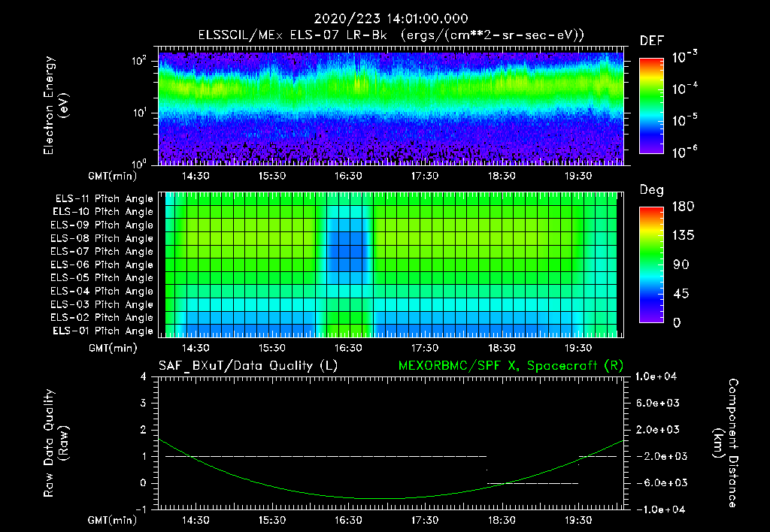Select the ELS-09 Pitch Angle row label
The image size is (770, 532).
(x=102, y=225)
